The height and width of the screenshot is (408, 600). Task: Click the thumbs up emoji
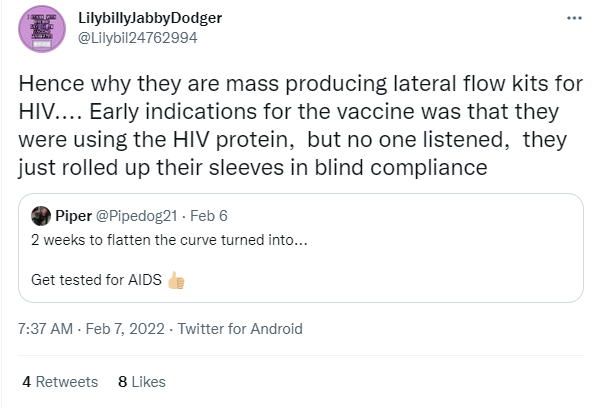coord(179,280)
